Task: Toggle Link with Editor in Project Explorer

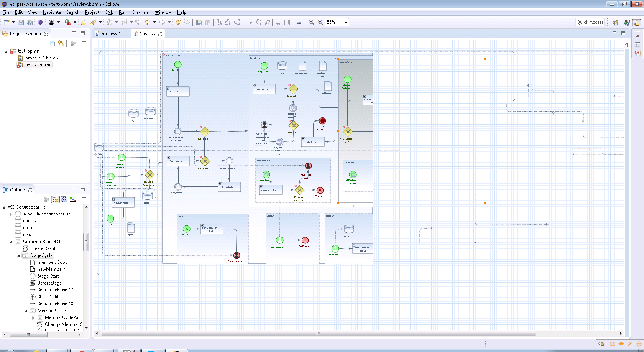Action: [x=61, y=43]
